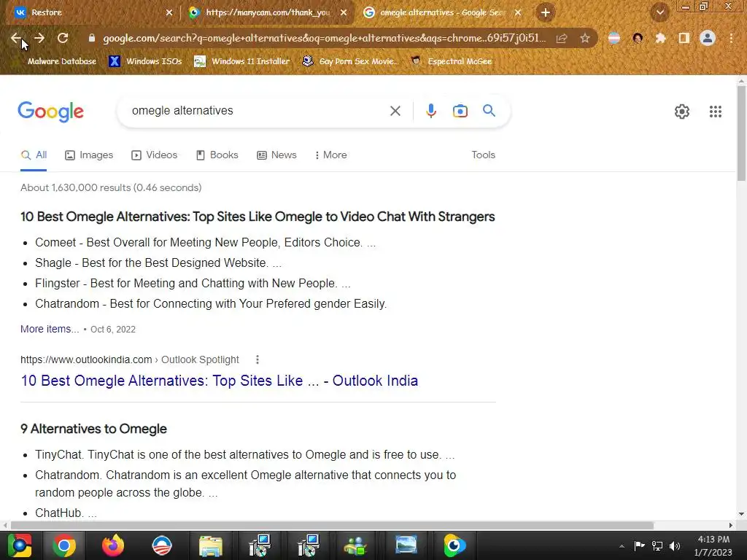Click the Action Center flag icon in tray
This screenshot has height=560, width=747.
point(639,545)
